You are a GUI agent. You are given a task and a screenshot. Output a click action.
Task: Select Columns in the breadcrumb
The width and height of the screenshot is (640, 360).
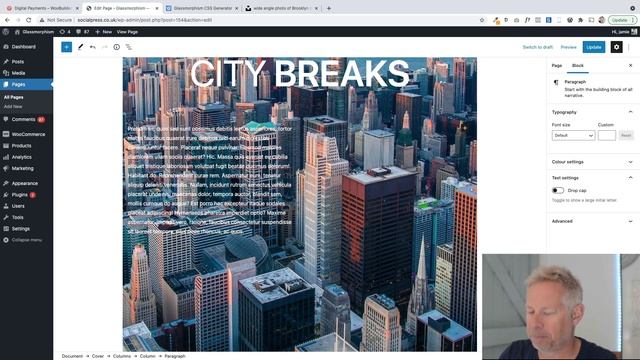tap(122, 356)
